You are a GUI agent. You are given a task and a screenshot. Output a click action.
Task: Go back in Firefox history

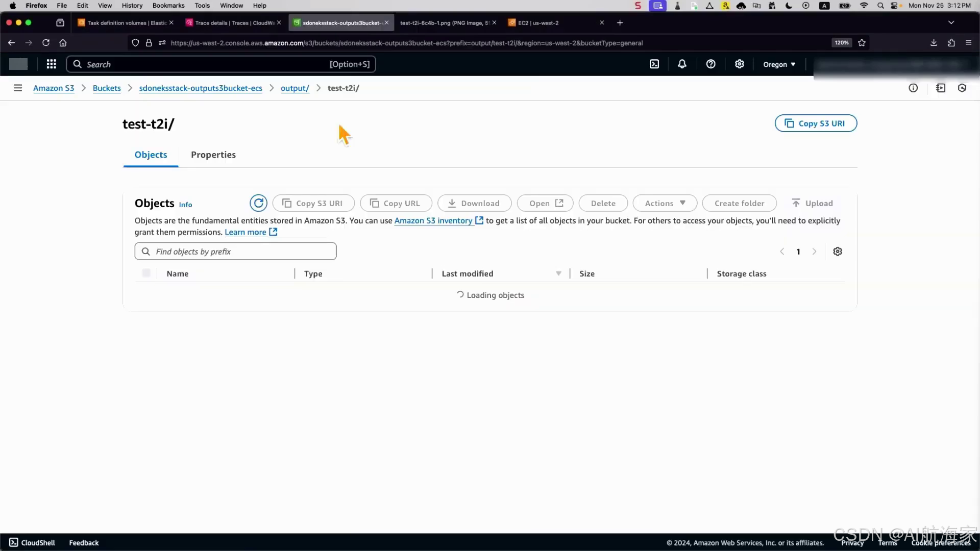tap(11, 43)
